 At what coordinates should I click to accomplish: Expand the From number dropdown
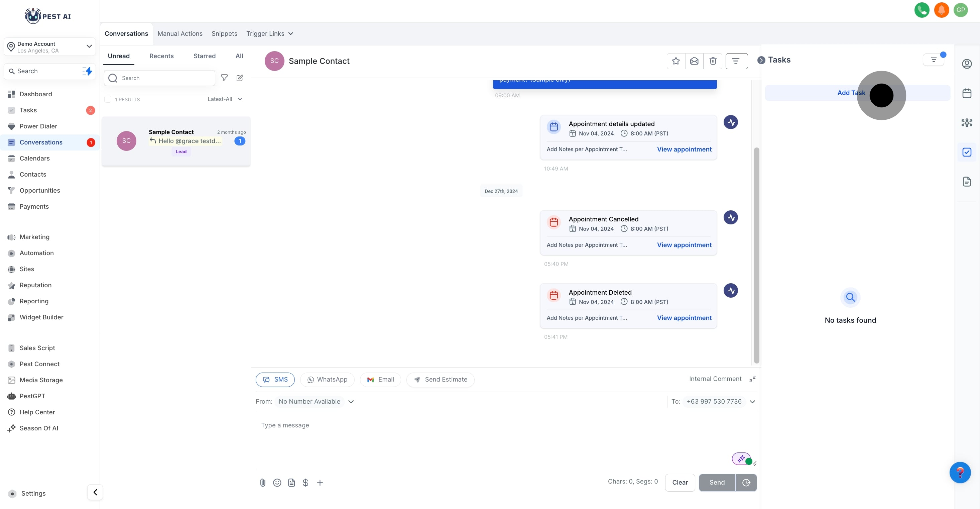click(x=351, y=402)
